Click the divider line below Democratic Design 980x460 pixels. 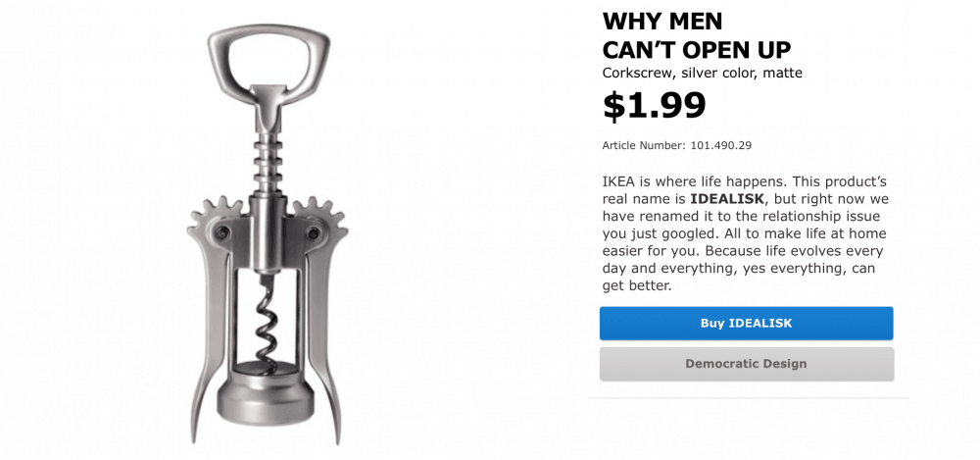(748, 398)
